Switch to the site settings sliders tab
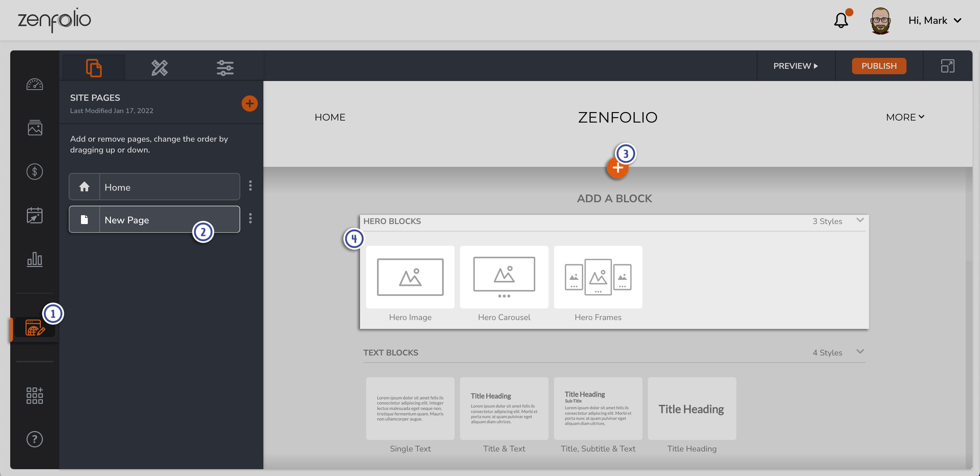 tap(225, 67)
